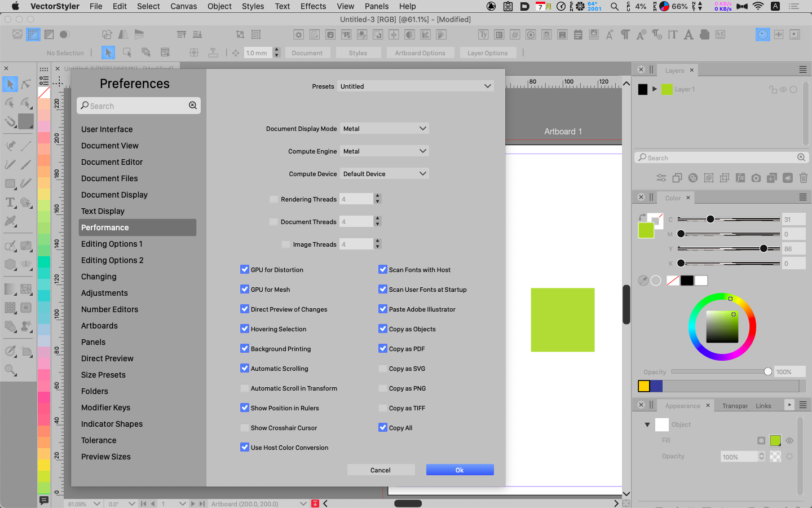The image size is (812, 508).
Task: Open the Compute Device dropdown
Action: click(x=385, y=174)
